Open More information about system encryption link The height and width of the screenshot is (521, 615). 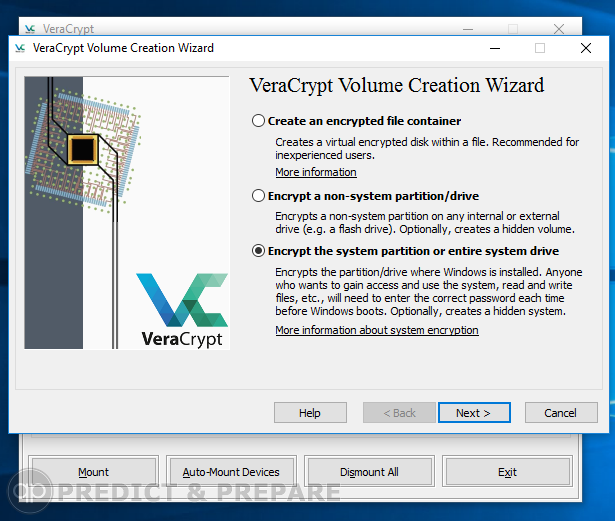(x=377, y=330)
